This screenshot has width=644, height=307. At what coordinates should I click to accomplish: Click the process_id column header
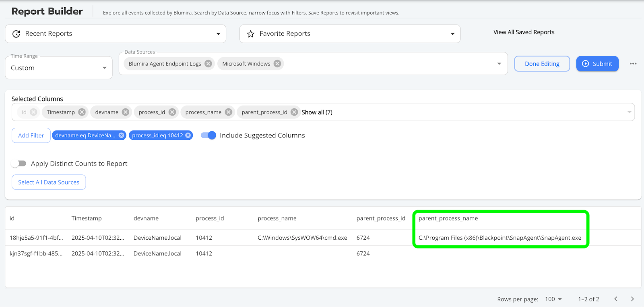coord(210,218)
